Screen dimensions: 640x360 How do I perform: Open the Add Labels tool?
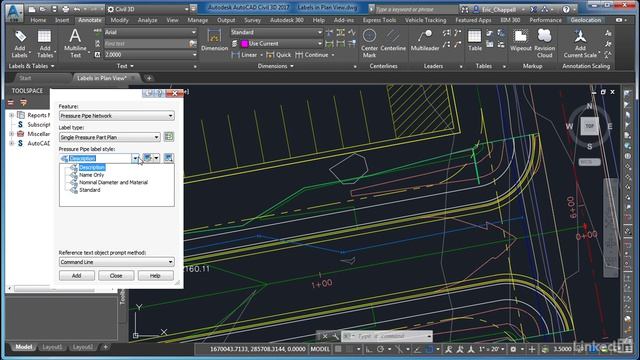click(x=20, y=44)
